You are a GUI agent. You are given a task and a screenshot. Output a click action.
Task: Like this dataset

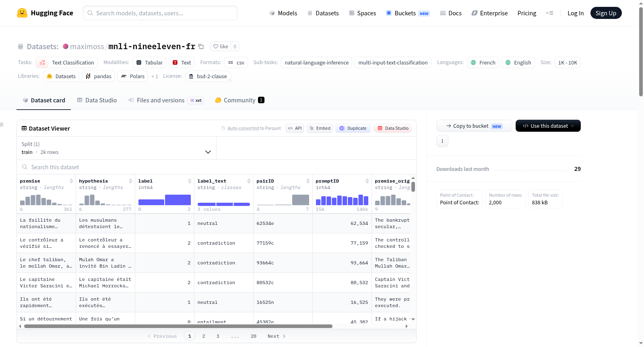pyautogui.click(x=221, y=46)
